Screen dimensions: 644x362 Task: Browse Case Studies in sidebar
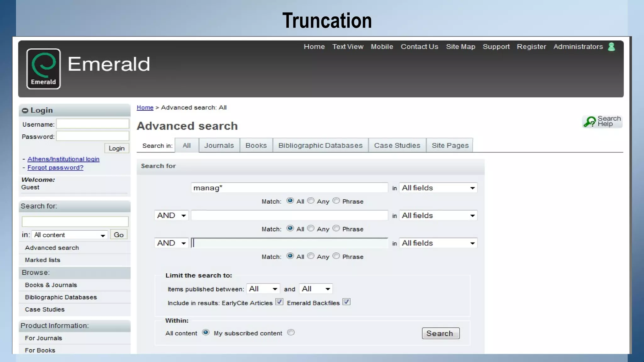tap(45, 310)
